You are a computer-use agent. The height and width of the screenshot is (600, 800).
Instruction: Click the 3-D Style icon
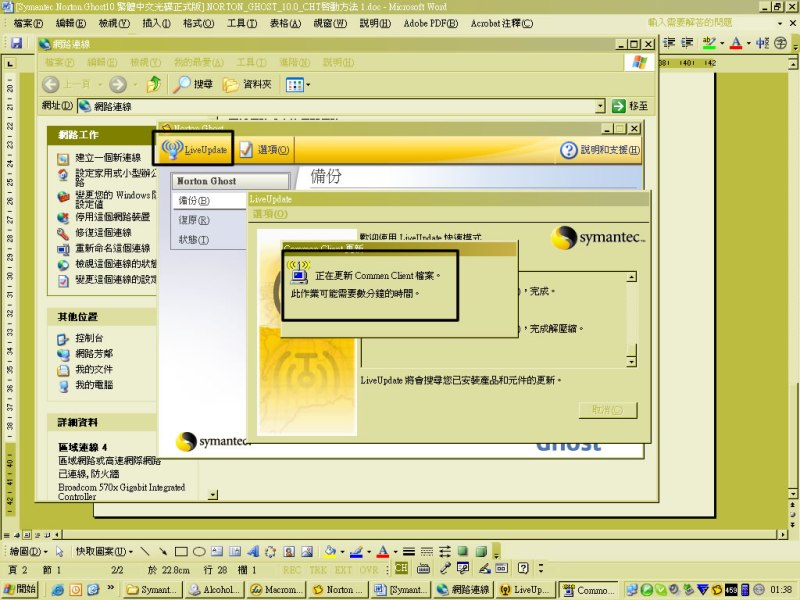(x=481, y=552)
